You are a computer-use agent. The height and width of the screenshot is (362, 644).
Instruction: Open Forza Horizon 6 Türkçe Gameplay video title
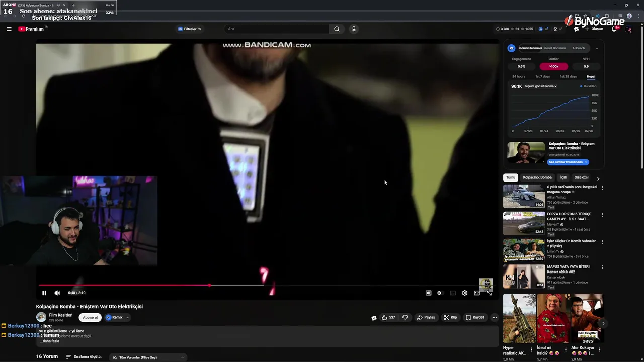click(x=570, y=216)
